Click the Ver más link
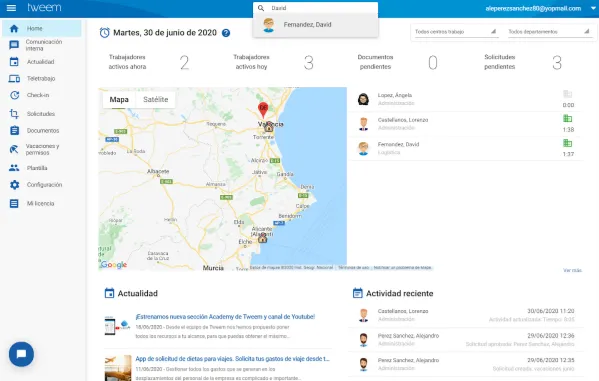This screenshot has width=599, height=381. tap(572, 271)
